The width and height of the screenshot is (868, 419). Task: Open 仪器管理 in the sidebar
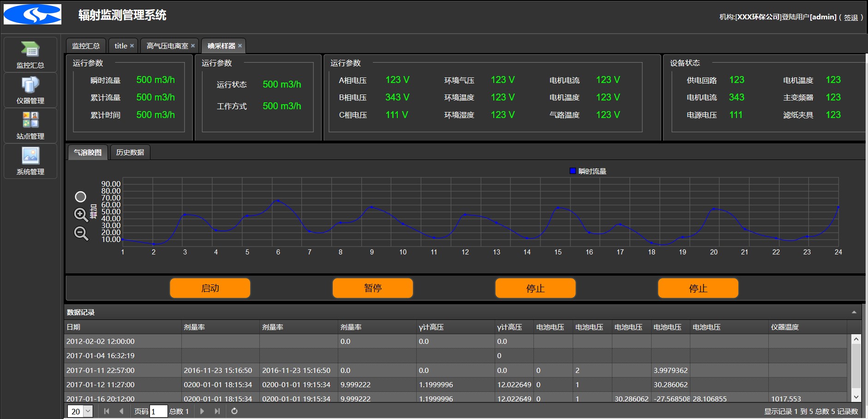[30, 90]
